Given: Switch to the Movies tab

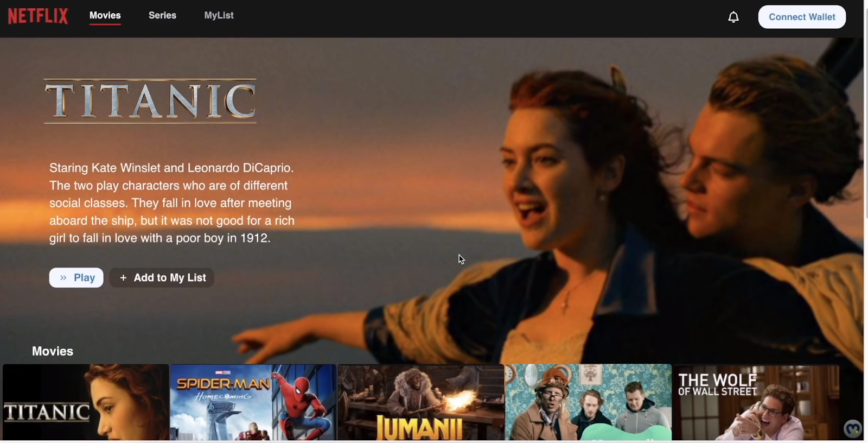Looking at the screenshot, I should click(105, 15).
